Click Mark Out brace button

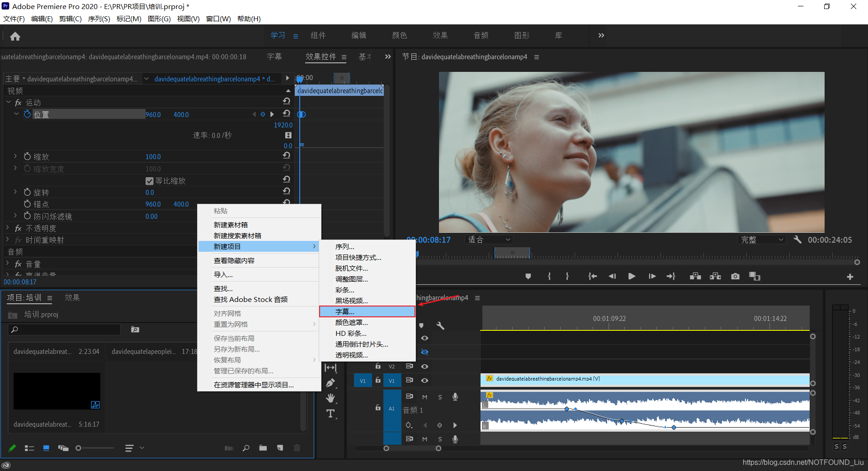[567, 276]
